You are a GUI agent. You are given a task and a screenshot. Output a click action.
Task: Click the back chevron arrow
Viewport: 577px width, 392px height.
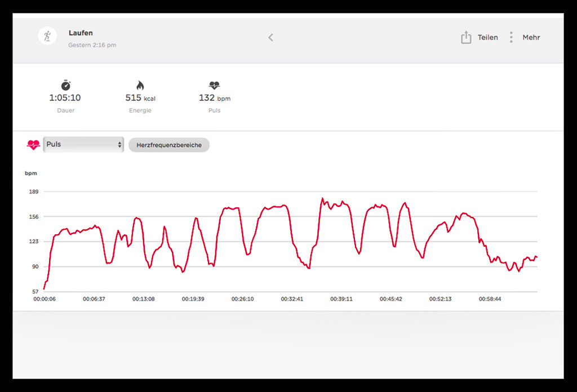270,38
